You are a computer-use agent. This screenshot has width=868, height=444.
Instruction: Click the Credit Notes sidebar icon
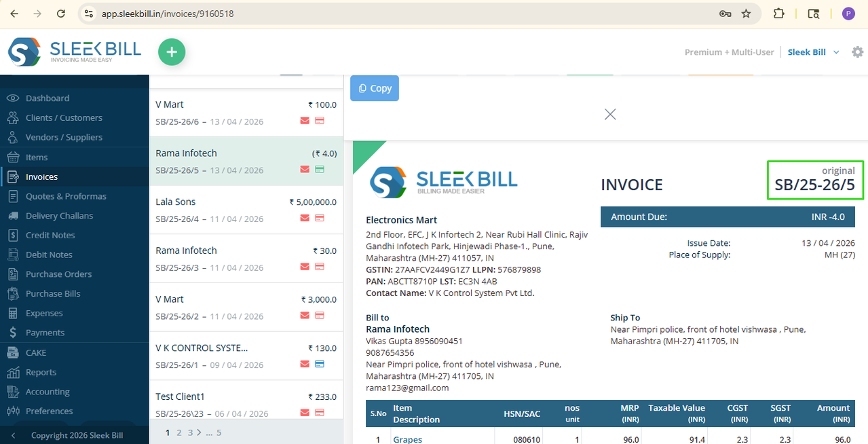click(x=13, y=235)
